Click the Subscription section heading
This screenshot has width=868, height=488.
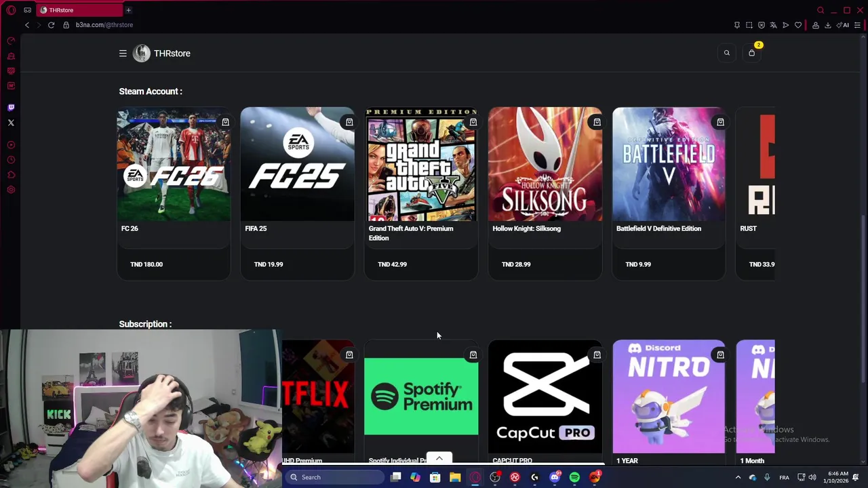pyautogui.click(x=145, y=324)
